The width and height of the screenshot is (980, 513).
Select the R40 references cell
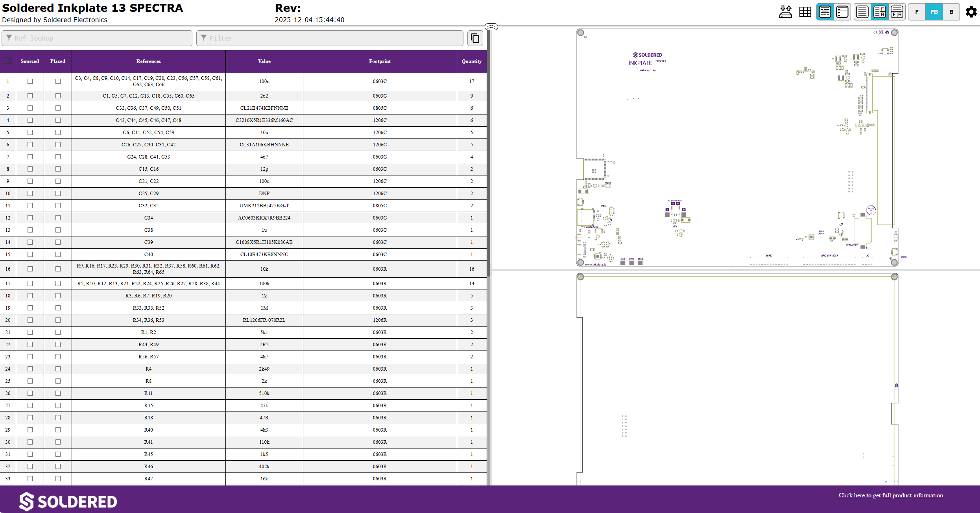pos(149,430)
